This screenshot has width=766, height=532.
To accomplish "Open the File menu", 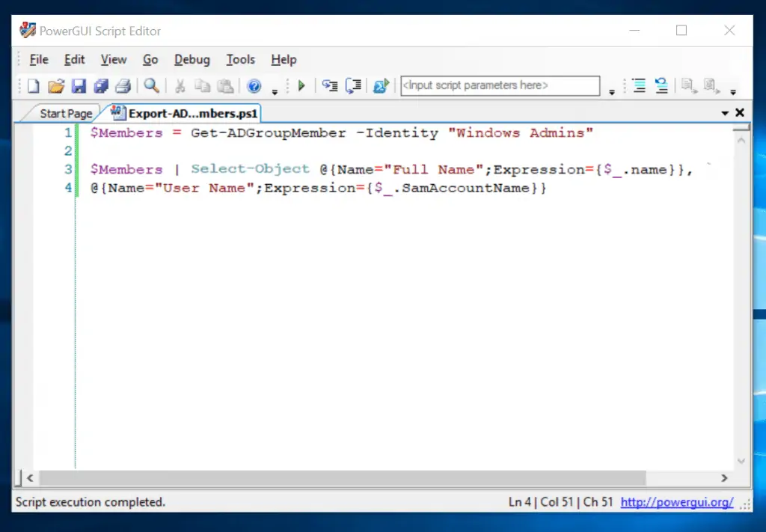I will [39, 60].
